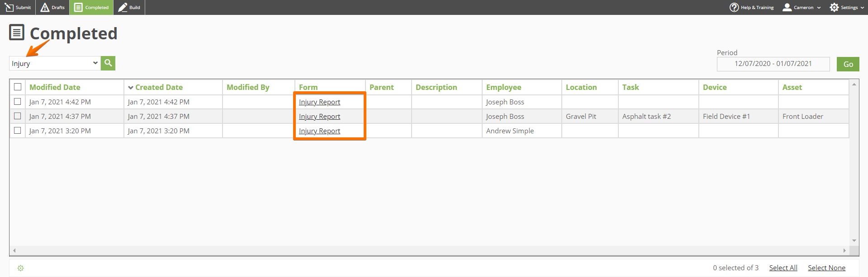Click the Completed page title icon
The image size is (868, 277).
tap(17, 33)
